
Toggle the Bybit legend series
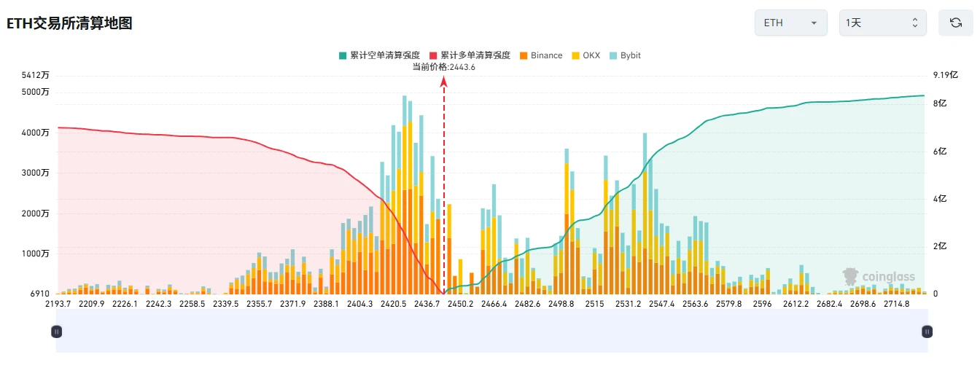click(x=625, y=55)
